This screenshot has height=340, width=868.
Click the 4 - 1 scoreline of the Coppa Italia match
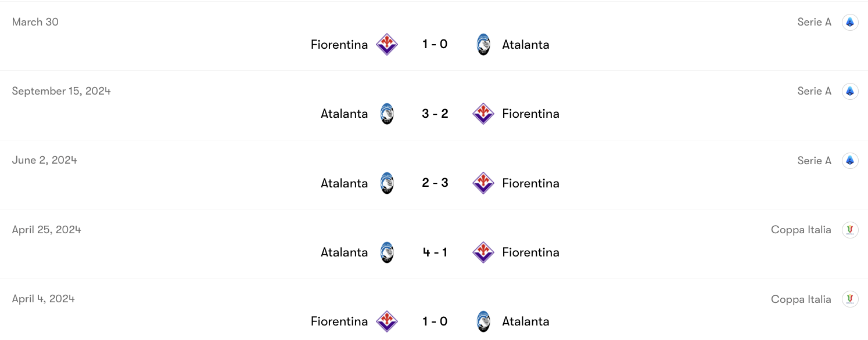pyautogui.click(x=435, y=252)
